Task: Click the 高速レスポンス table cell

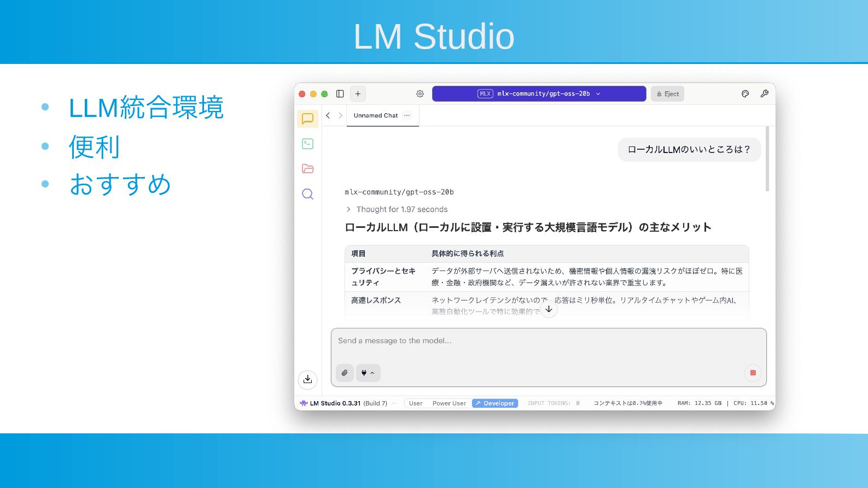Action: (376, 300)
